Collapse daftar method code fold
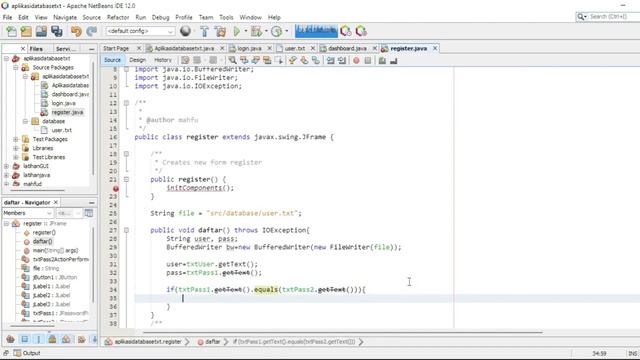Screen dimensions: 640x360 (127, 230)
